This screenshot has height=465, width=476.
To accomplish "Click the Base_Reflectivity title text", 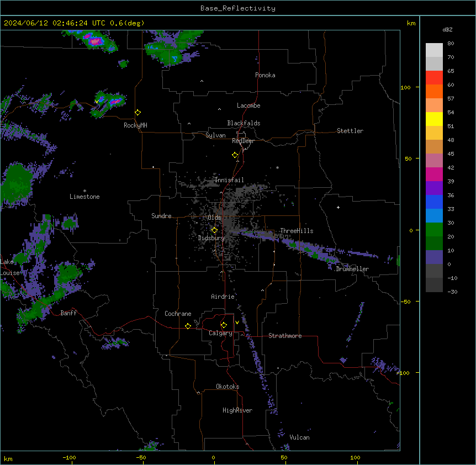I will pyautogui.click(x=238, y=8).
